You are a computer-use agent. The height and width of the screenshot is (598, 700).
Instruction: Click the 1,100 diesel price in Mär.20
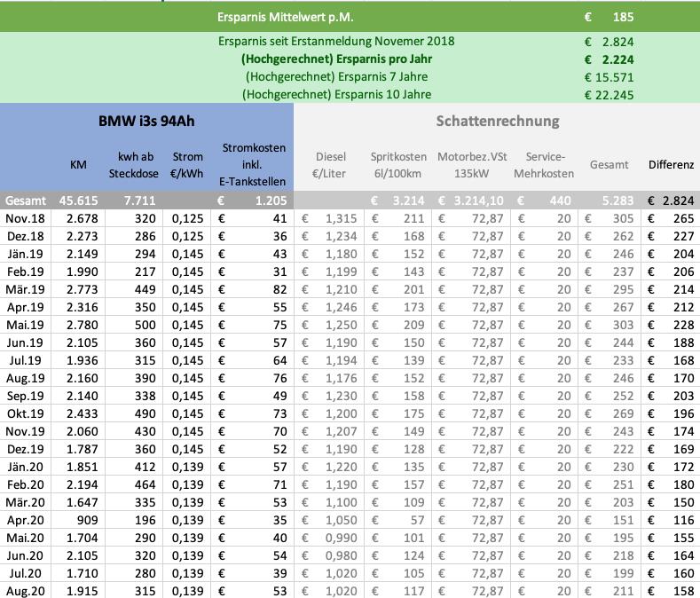coord(341,502)
